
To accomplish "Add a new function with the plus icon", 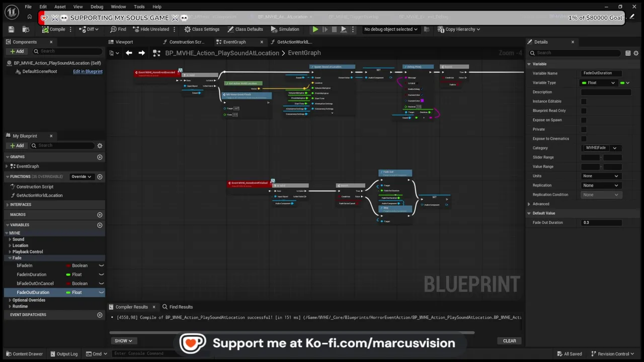I will tap(100, 176).
